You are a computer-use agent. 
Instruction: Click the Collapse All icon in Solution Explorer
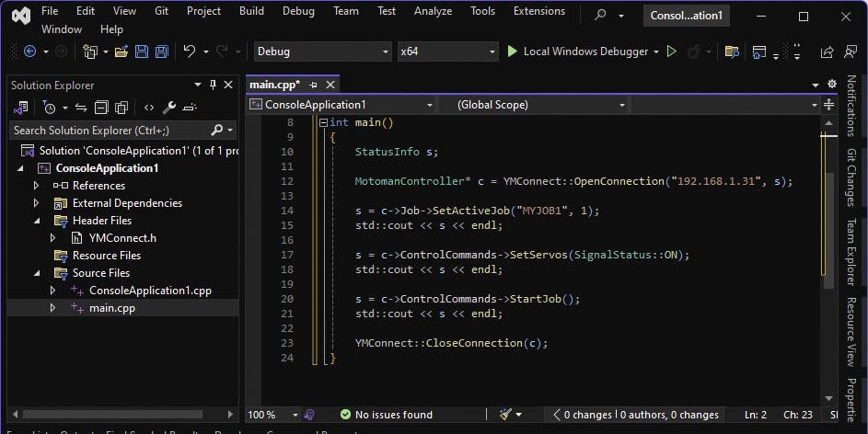click(101, 108)
